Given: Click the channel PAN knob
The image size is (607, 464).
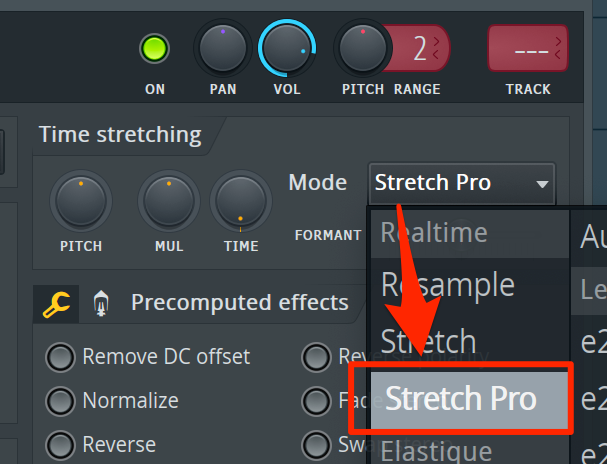Looking at the screenshot, I should pos(223,48).
